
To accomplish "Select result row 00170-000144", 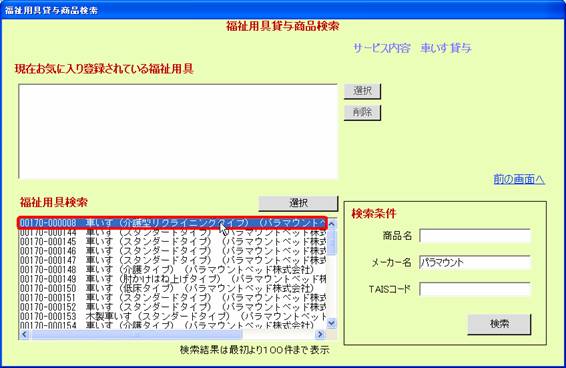I will coord(173,233).
